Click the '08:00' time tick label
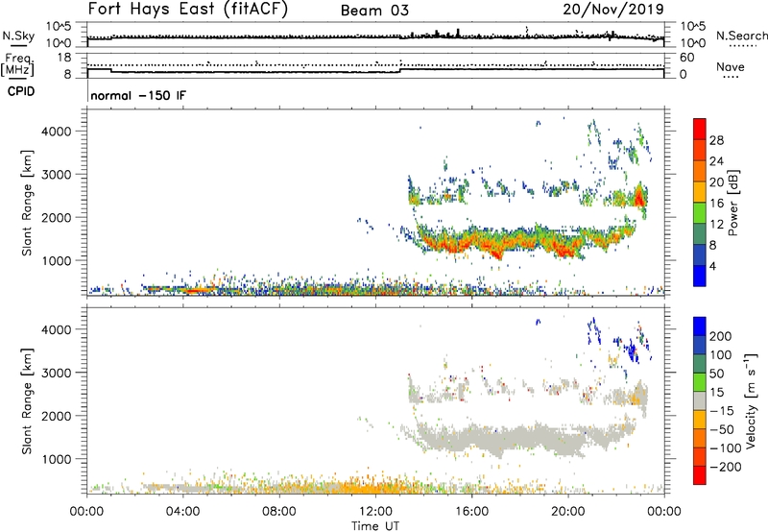 click(x=278, y=512)
